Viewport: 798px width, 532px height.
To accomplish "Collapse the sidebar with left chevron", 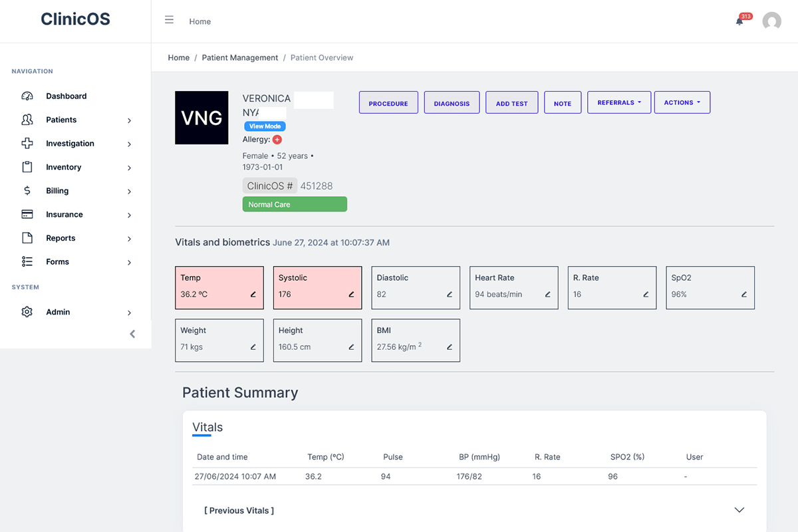I will (132, 334).
